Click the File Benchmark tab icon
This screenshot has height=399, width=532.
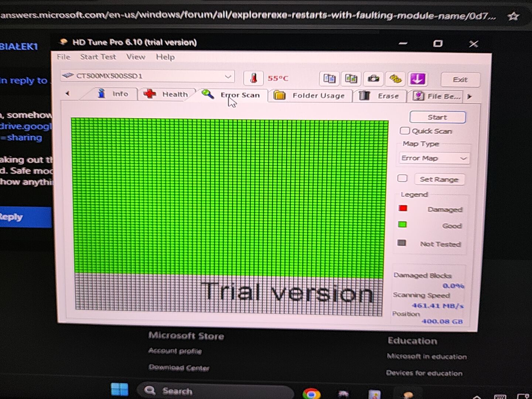point(418,96)
